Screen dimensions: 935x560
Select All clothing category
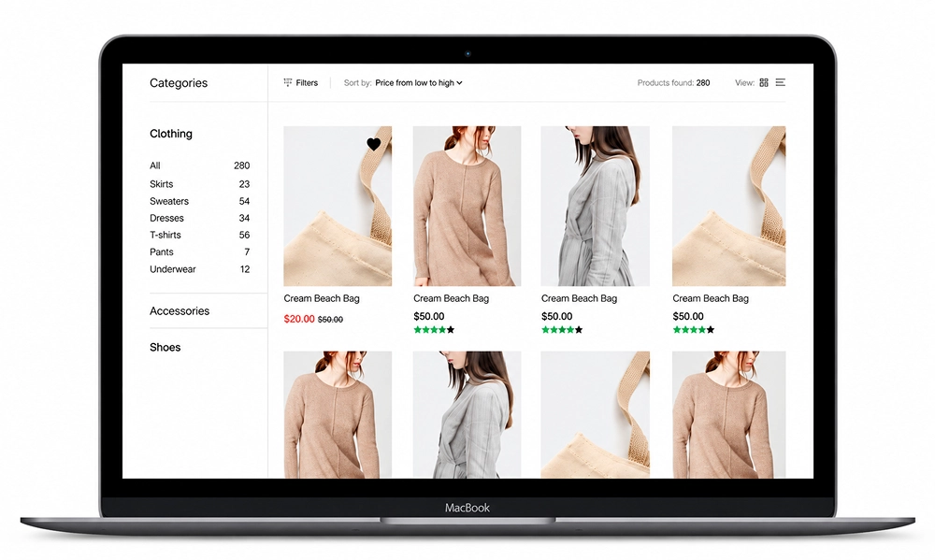point(155,165)
